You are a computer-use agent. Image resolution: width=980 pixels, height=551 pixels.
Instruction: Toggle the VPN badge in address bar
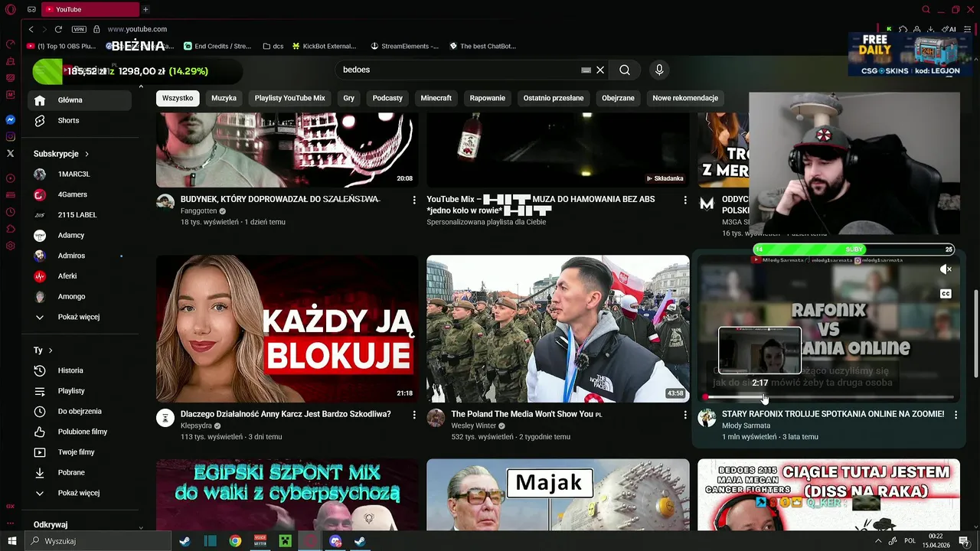pos(79,29)
